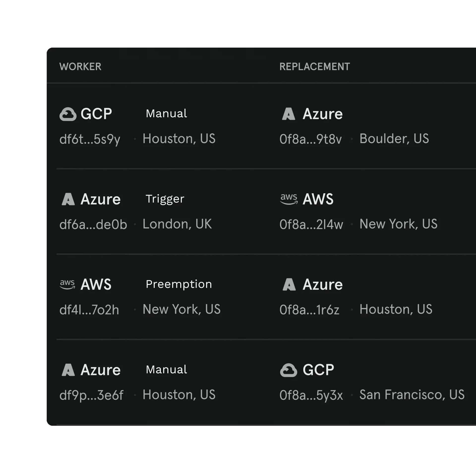Image resolution: width=476 pixels, height=476 pixels.
Task: Click Azure logo beside Boulder, US replacement
Action: (289, 114)
